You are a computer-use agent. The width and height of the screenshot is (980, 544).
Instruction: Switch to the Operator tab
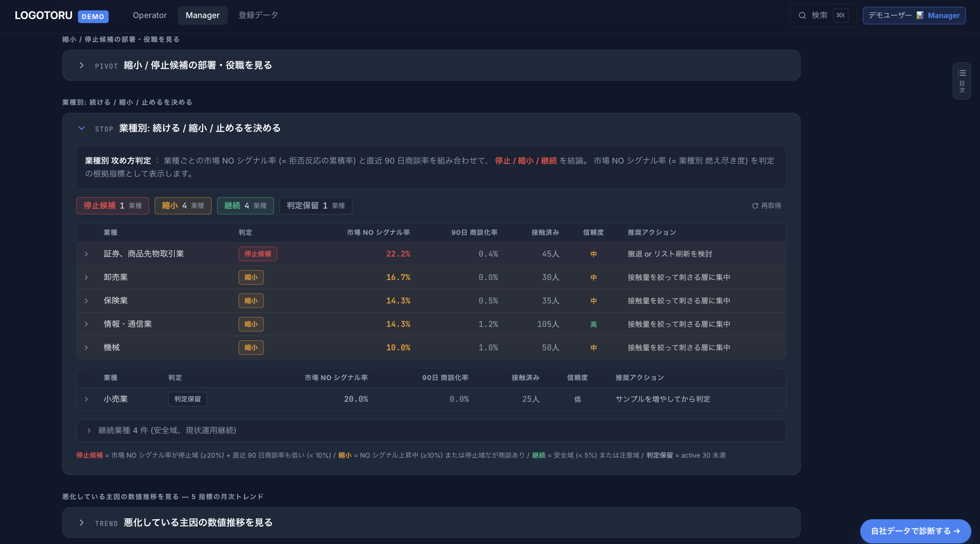click(150, 15)
